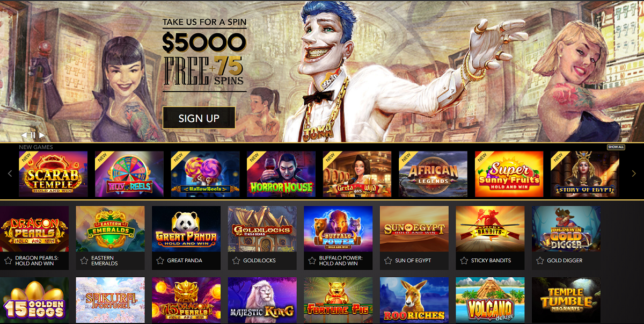This screenshot has width=644, height=324.
Task: Click the star by Sticky Bandits
Action: (465, 261)
